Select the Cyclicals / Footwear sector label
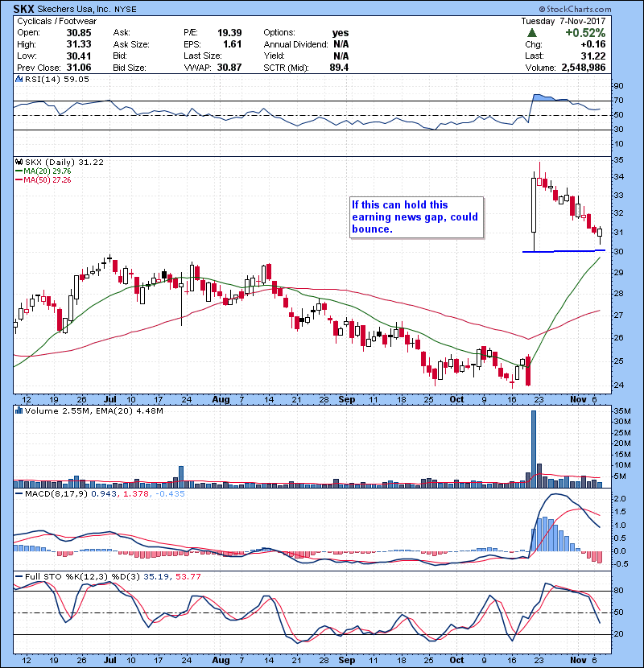The image size is (644, 668). [x=56, y=21]
